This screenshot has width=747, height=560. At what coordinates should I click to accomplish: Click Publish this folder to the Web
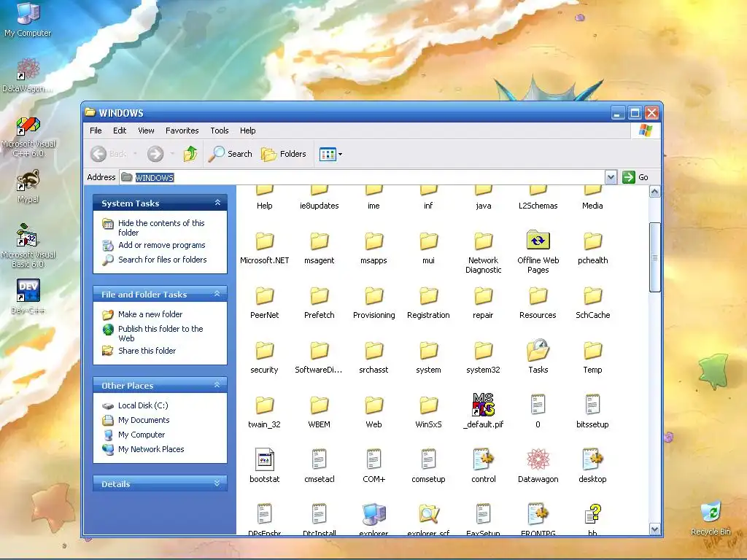coord(160,333)
